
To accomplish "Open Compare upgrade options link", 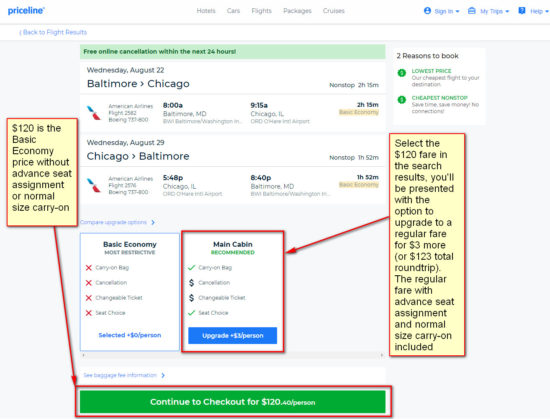I will 113,222.
